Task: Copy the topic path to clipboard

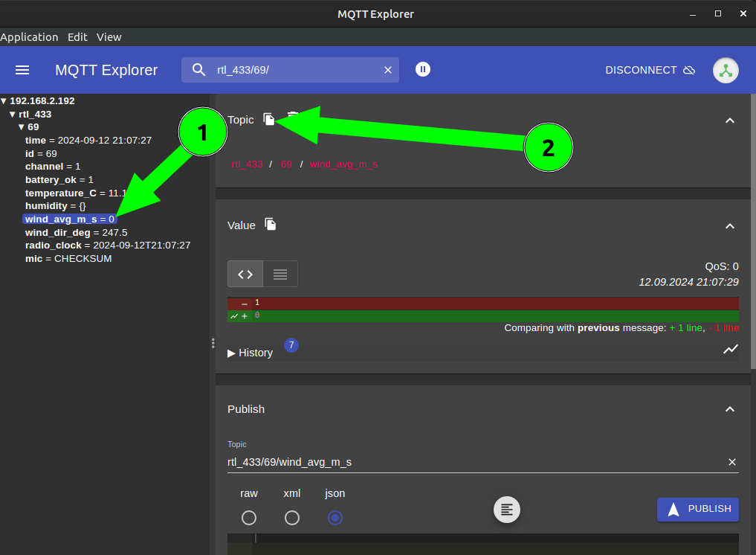Action: click(269, 120)
